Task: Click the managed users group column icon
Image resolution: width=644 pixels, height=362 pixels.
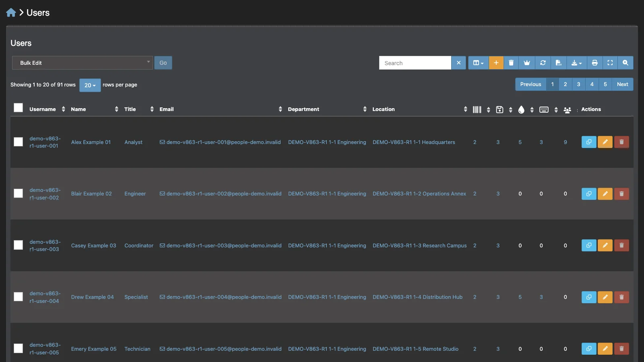Action: tap(567, 110)
